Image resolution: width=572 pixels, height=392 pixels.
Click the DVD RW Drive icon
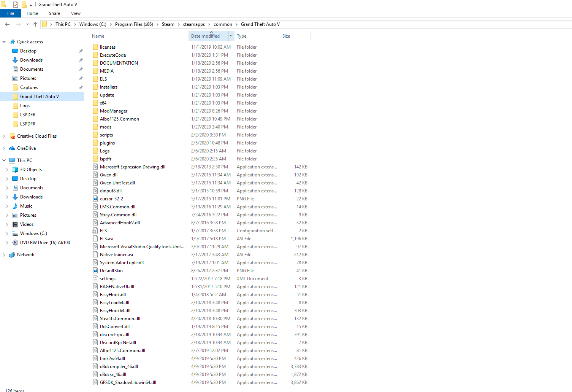click(x=15, y=243)
